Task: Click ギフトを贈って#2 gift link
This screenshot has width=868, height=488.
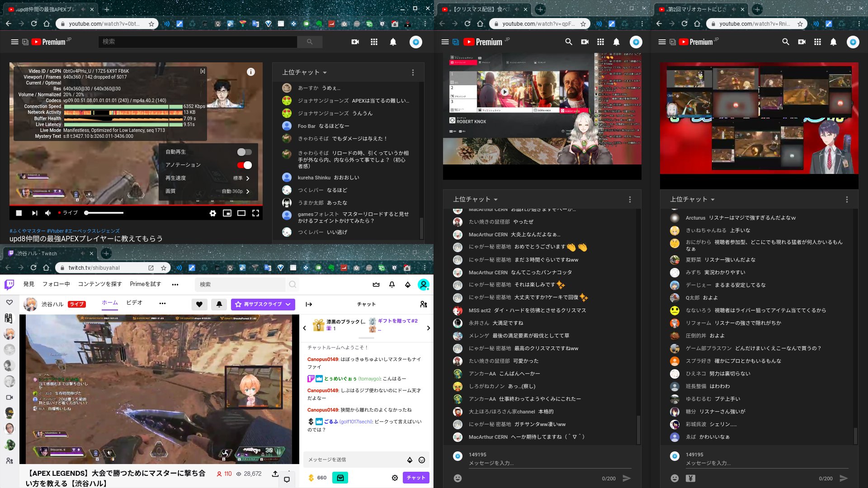Action: click(x=398, y=321)
